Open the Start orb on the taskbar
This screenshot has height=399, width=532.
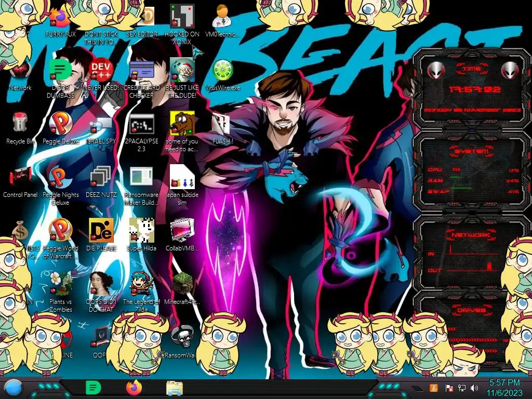(14, 389)
